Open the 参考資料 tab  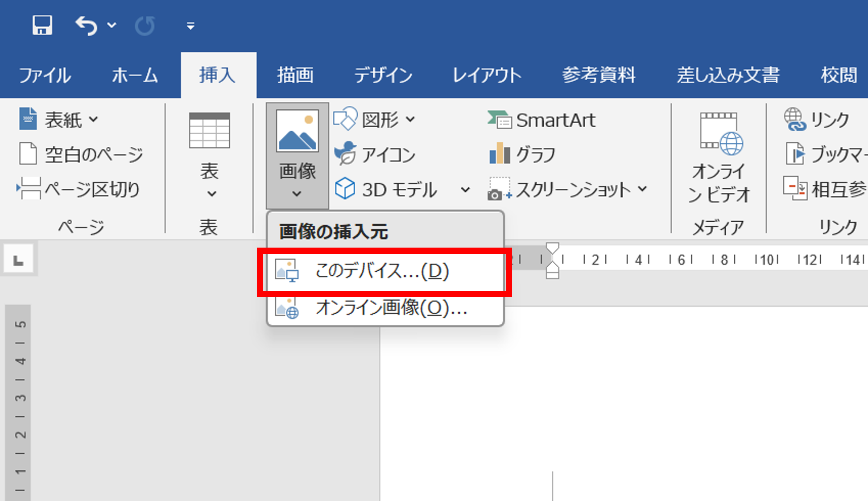click(x=599, y=75)
